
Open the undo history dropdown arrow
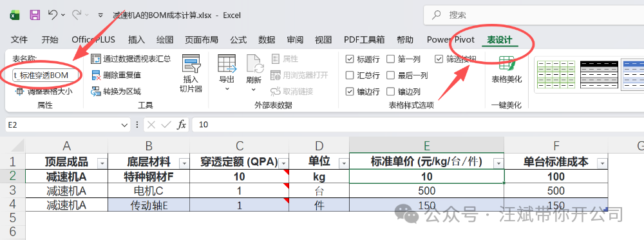click(63, 15)
